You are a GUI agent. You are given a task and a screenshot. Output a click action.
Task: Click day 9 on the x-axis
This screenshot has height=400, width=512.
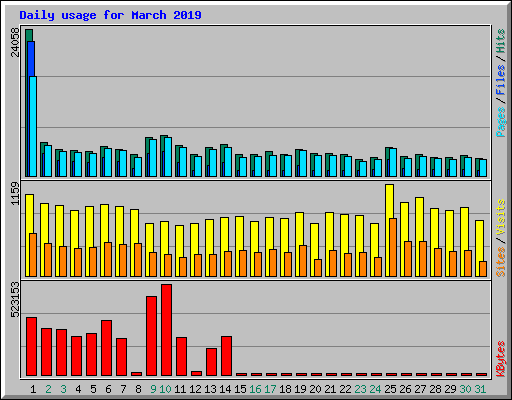(x=153, y=389)
